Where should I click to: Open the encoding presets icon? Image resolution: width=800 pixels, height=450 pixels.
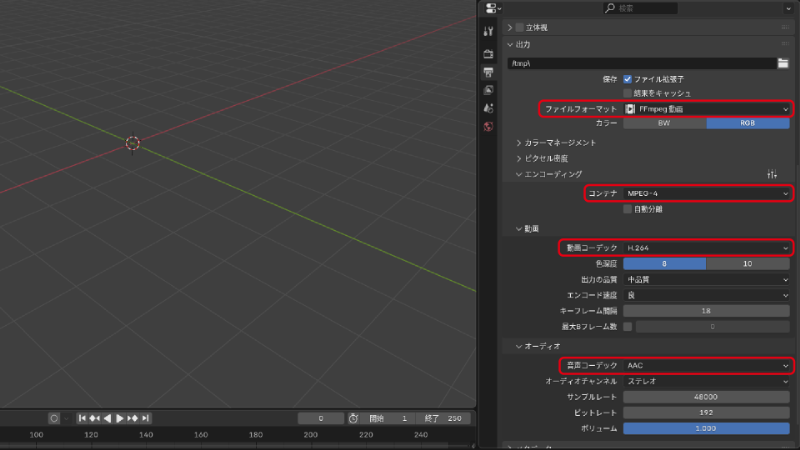pos(772,174)
